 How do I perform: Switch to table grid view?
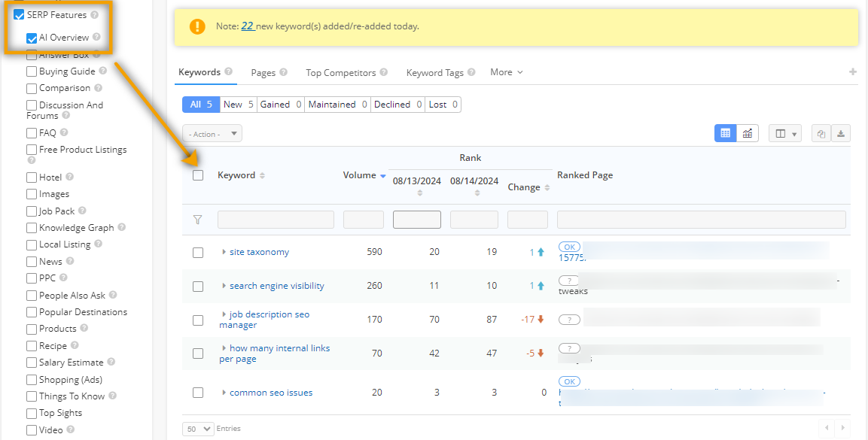click(x=725, y=133)
